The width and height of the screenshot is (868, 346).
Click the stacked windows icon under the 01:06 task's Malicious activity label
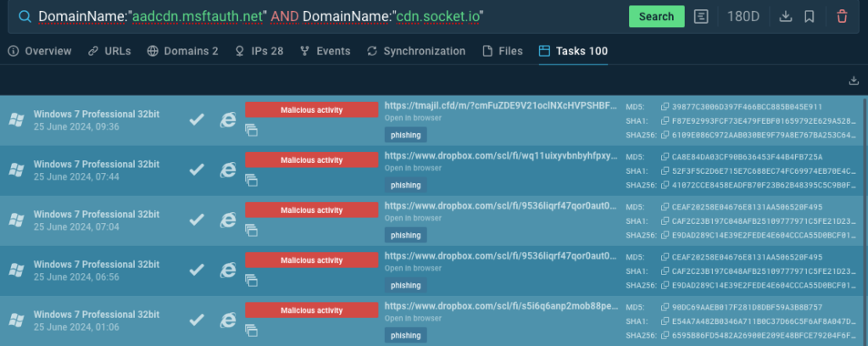tap(251, 329)
